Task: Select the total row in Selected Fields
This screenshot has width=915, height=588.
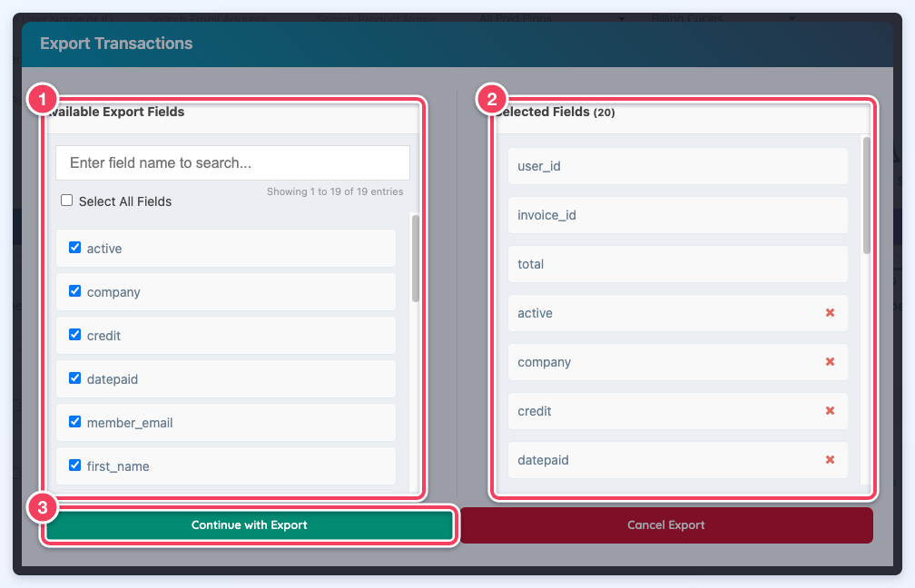Action: [x=677, y=264]
